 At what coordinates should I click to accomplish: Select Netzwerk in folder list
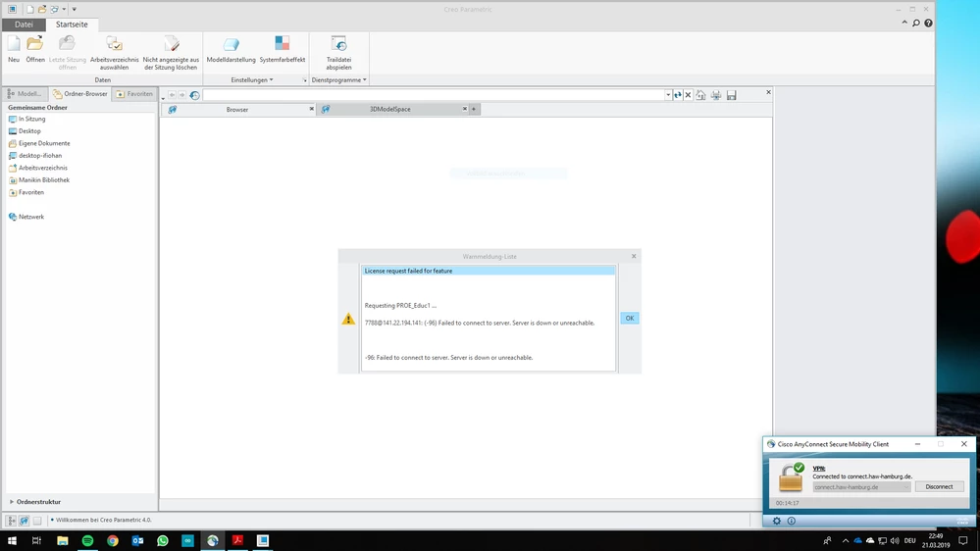pos(26,217)
